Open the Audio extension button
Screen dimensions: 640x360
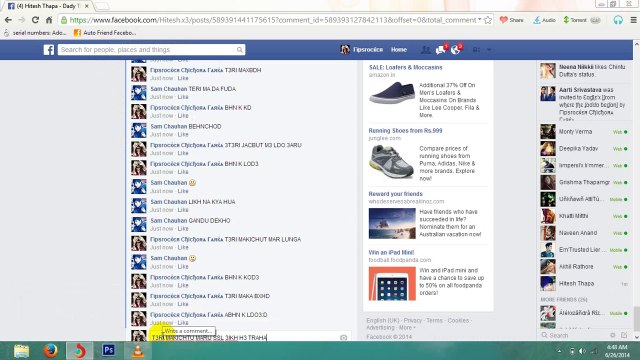pos(544,20)
